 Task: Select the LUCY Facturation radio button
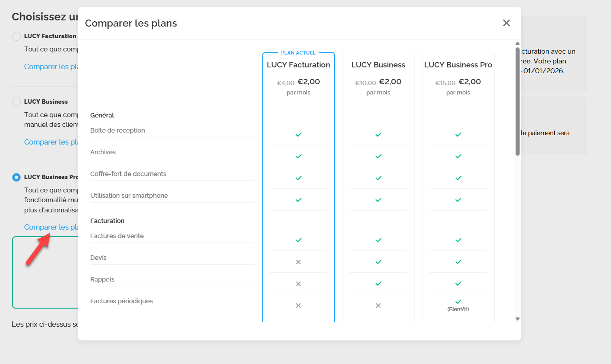16,36
